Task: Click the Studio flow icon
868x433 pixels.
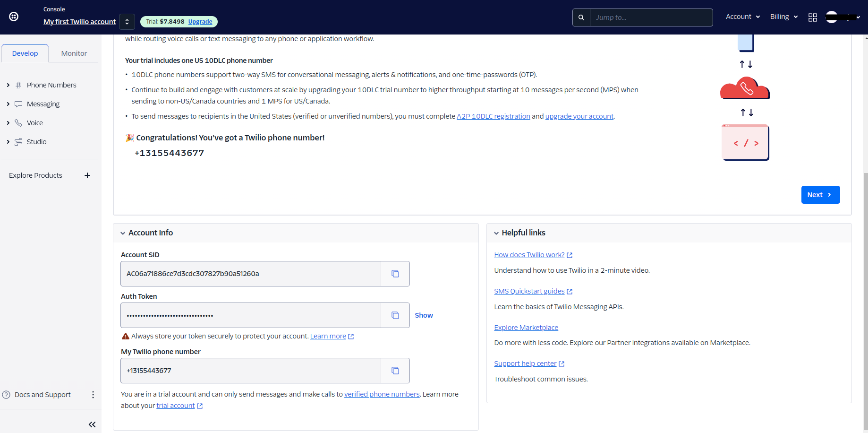Action: click(x=18, y=142)
